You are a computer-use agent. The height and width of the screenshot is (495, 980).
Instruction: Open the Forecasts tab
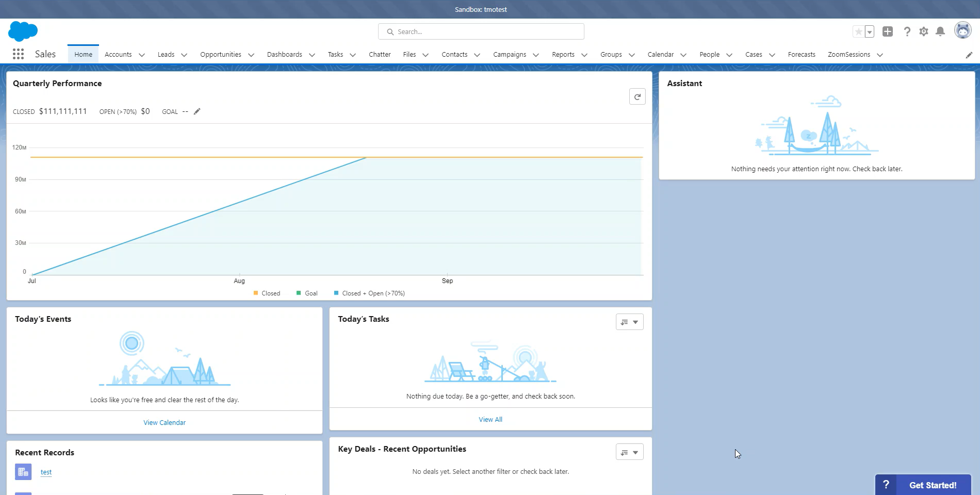(802, 54)
